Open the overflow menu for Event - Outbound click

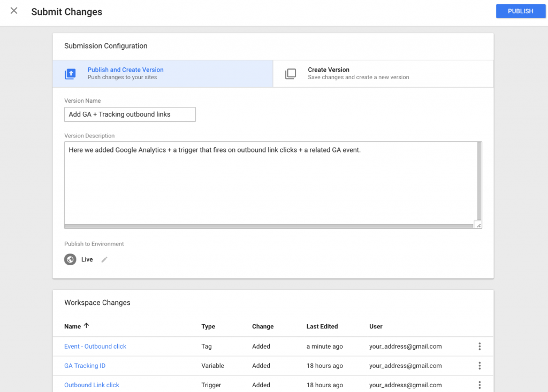[479, 346]
